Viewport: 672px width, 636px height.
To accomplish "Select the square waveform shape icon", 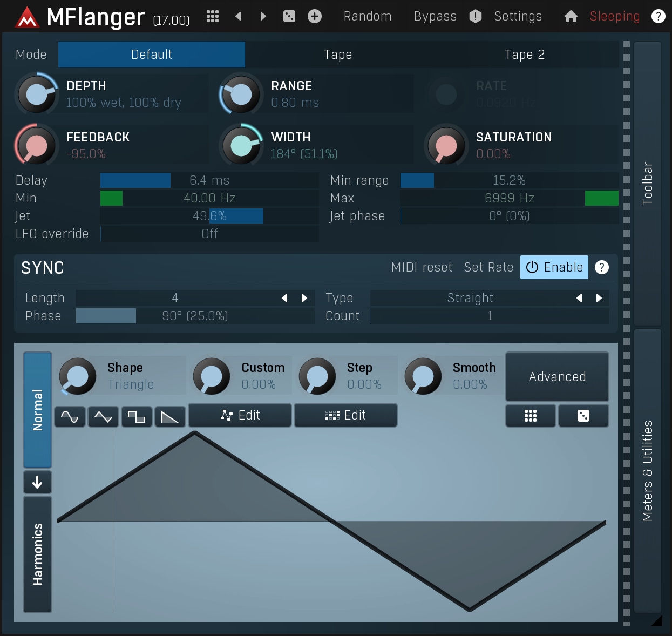I will coord(137,416).
